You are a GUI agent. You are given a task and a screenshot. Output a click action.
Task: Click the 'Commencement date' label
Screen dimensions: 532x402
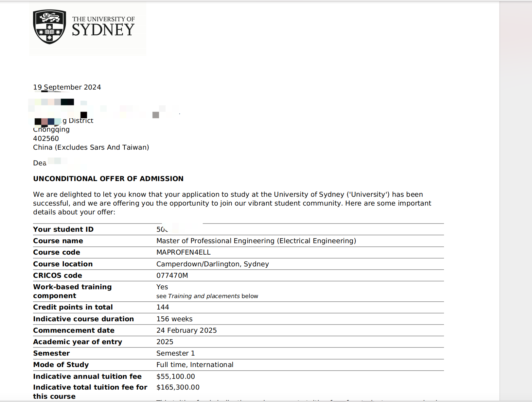(74, 330)
